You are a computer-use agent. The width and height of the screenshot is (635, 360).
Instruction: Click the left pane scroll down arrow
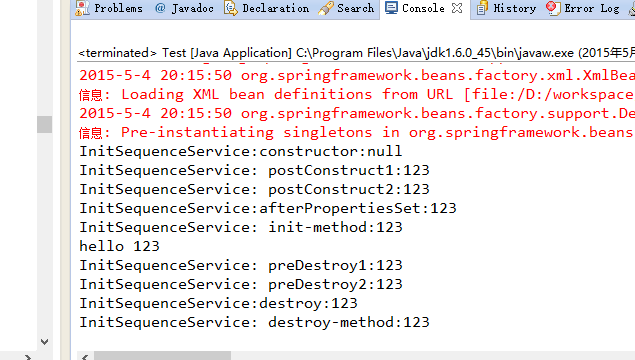45,342
